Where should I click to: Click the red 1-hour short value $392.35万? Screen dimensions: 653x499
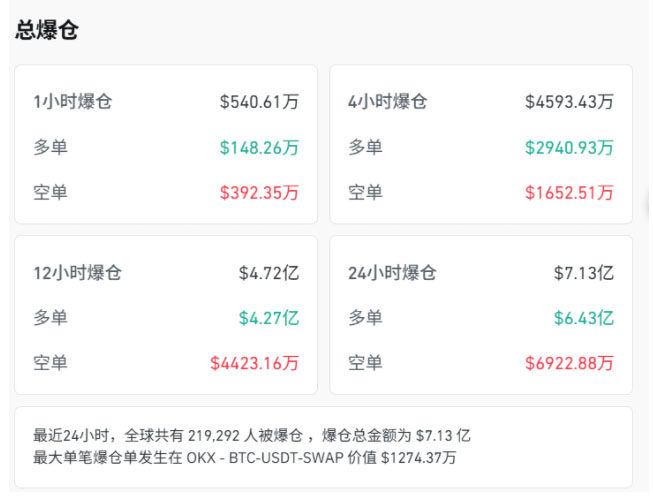(259, 193)
